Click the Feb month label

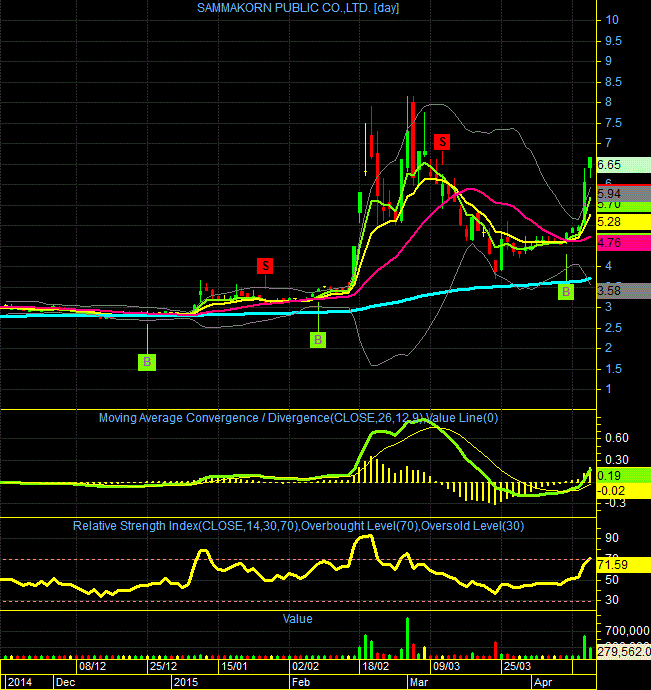click(301, 682)
